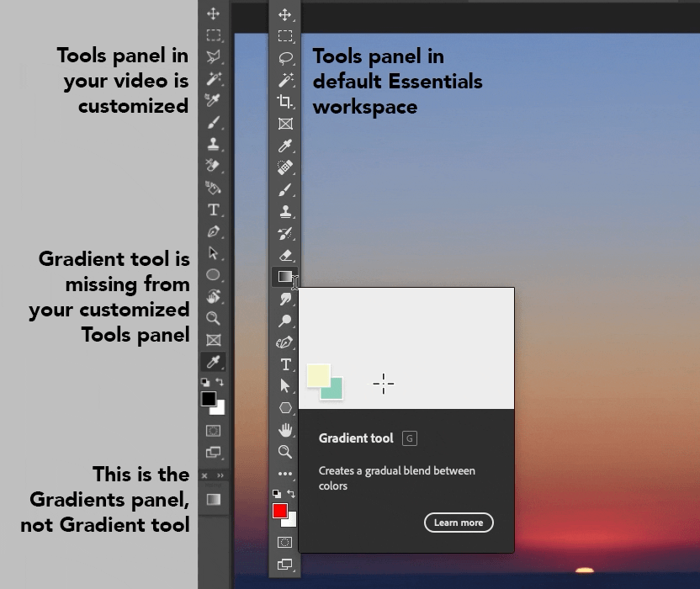Swap foreground and background in default Essentials toolbar
Viewport: 700px width, 589px height.
point(291,493)
